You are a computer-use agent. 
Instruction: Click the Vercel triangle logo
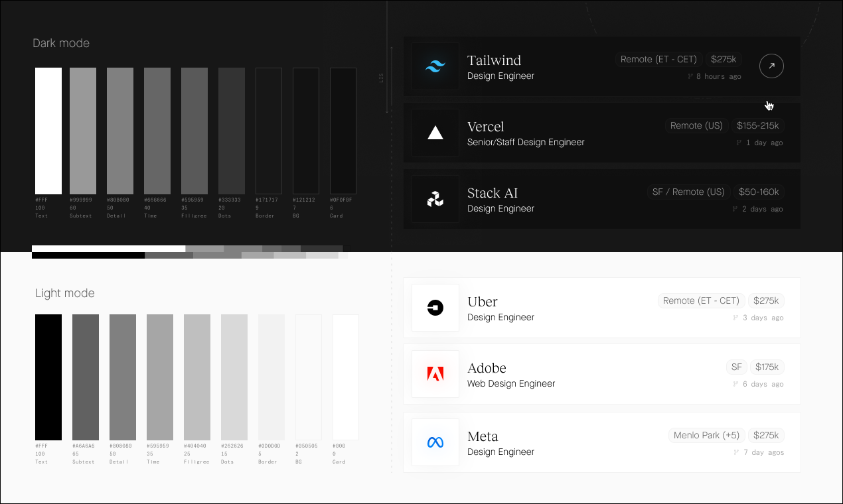tap(435, 133)
